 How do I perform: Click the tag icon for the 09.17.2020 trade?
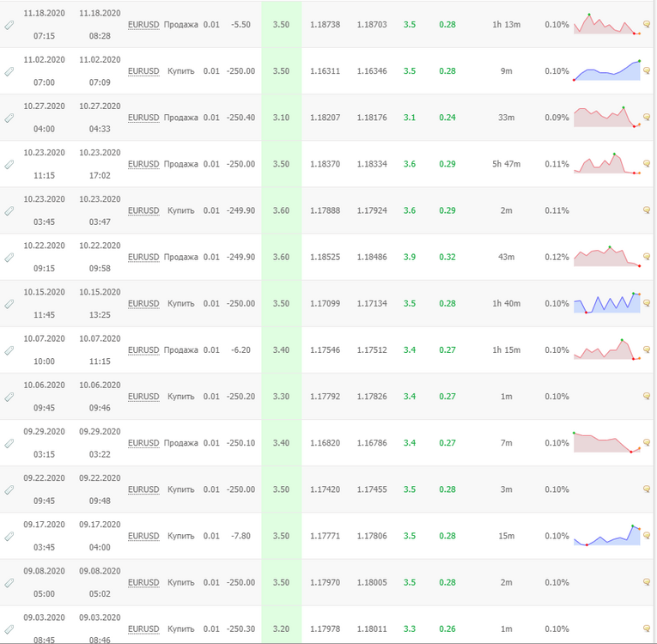[x=9, y=537]
